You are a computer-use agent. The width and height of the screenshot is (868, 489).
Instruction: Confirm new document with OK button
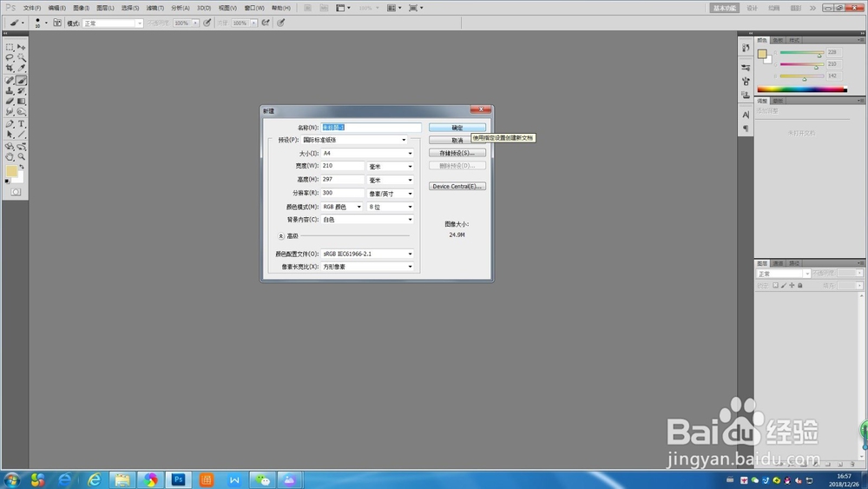457,128
